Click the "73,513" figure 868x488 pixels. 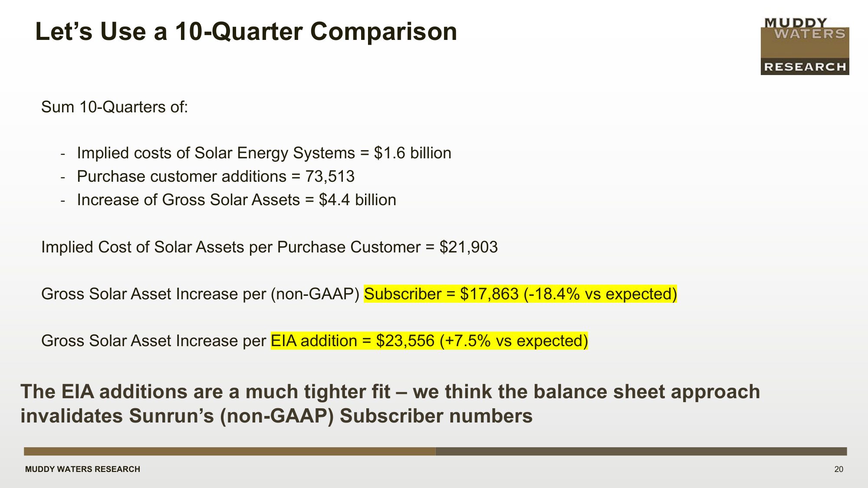(330, 177)
